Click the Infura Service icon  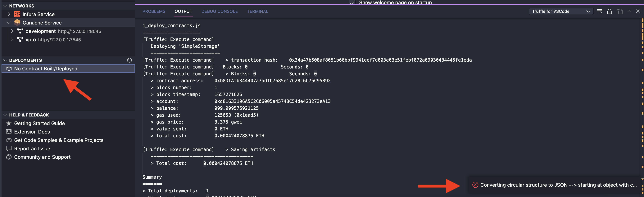(17, 14)
